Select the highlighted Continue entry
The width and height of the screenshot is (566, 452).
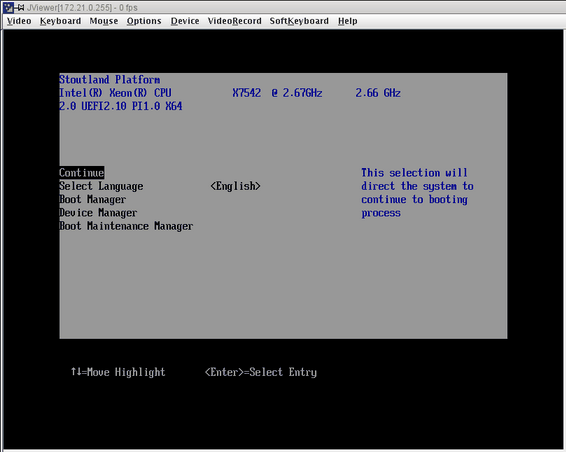(x=82, y=173)
